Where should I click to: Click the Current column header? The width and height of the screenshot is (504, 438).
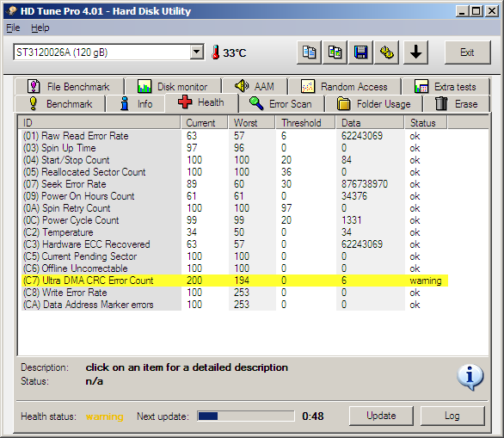pyautogui.click(x=204, y=123)
